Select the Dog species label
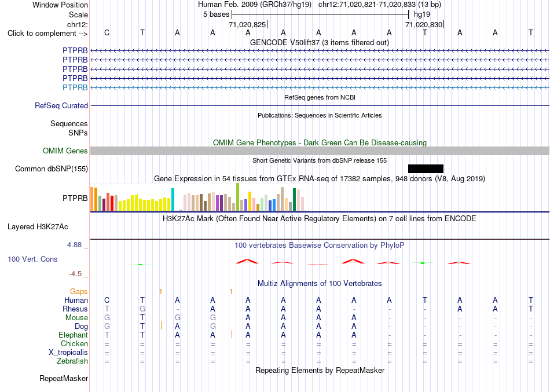 pos(82,327)
